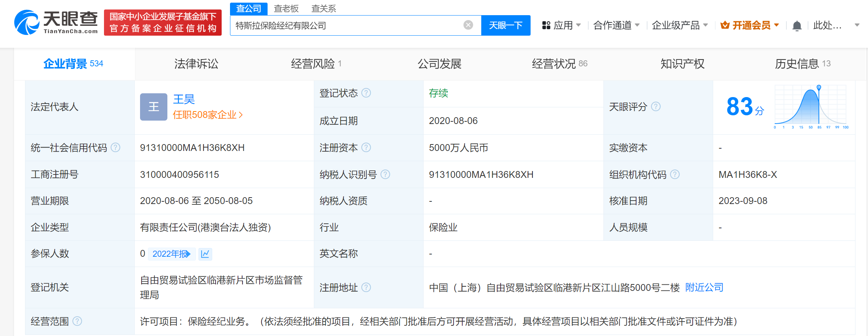
Task: Clear the search box text
Action: click(x=468, y=25)
